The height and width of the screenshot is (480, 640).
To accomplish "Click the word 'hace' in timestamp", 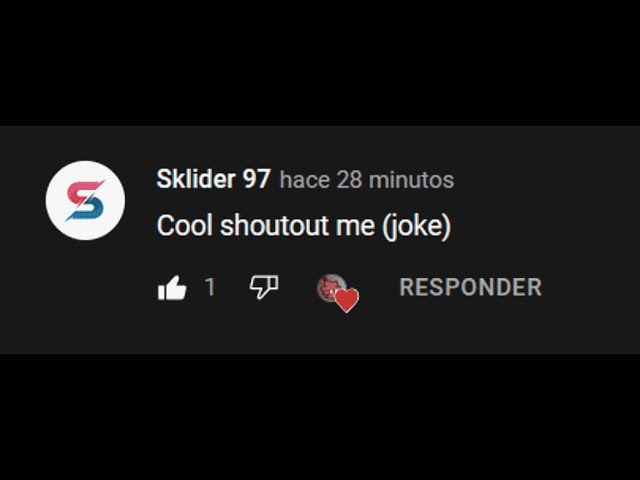I will [305, 180].
